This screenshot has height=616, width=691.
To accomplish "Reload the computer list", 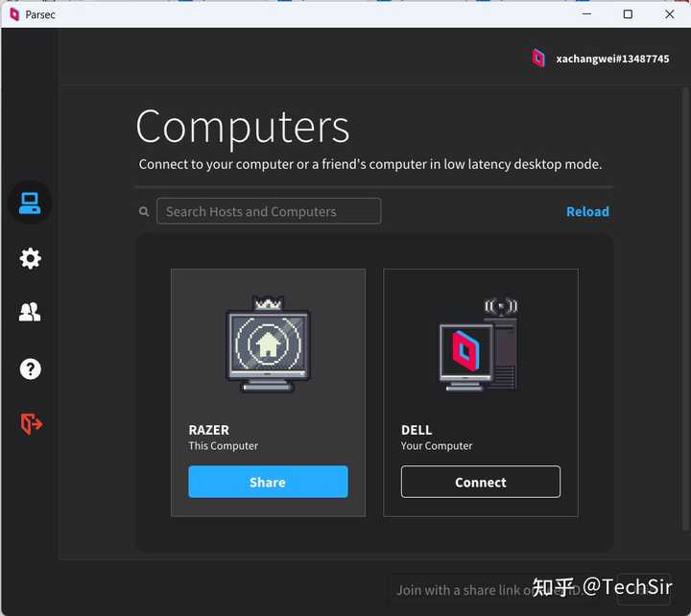I will (587, 212).
